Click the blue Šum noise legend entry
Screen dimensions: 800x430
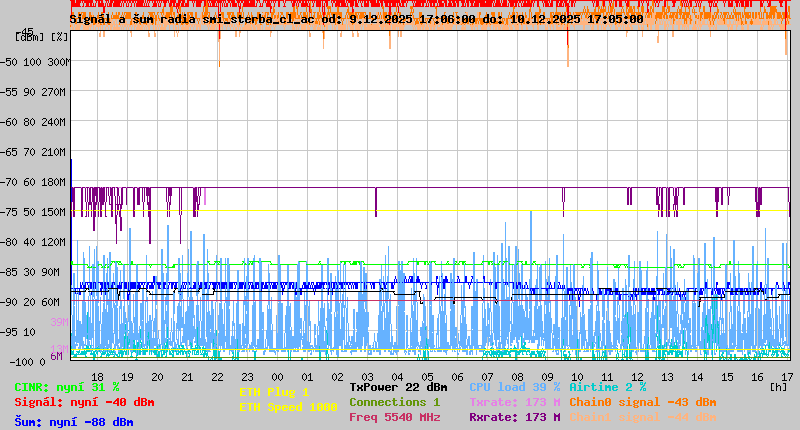click(73, 422)
